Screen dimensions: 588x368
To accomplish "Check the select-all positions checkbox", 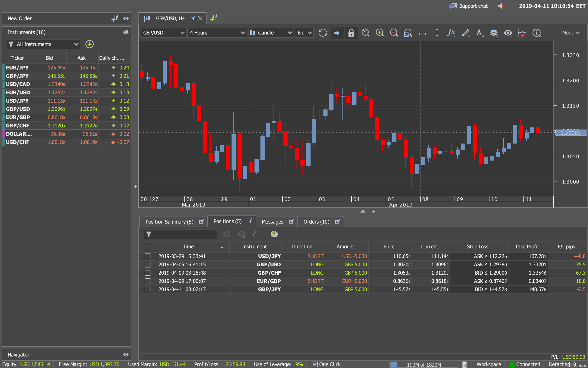I will [x=147, y=247].
